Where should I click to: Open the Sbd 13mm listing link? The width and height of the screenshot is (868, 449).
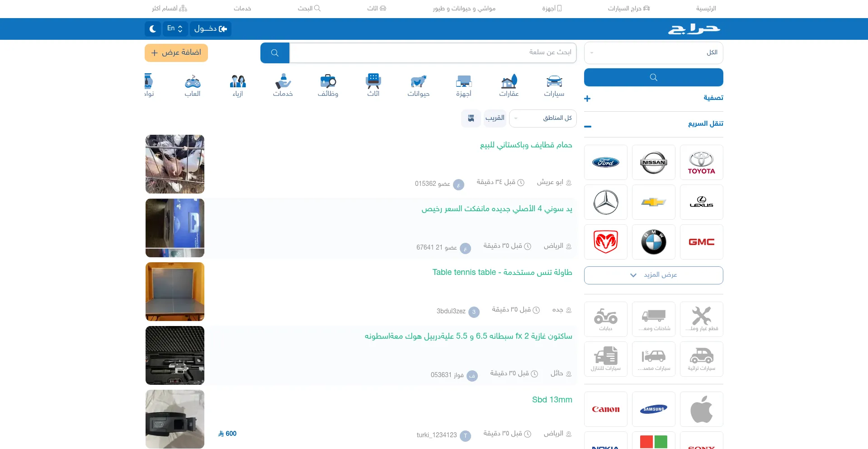[x=552, y=400]
